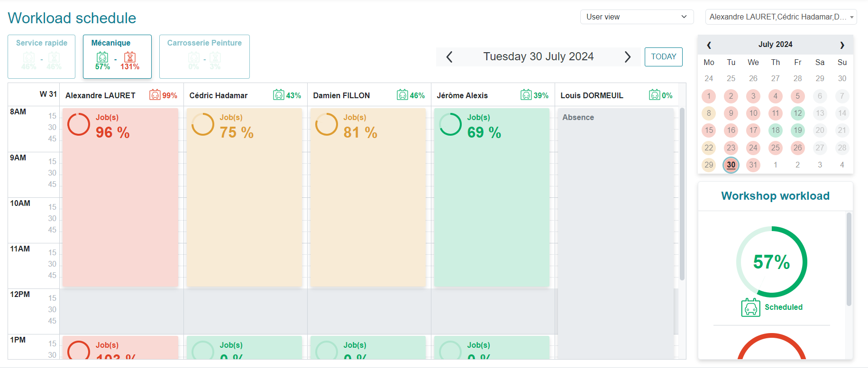The image size is (868, 371).
Task: Click the Workload schedule page title
Action: 72,18
